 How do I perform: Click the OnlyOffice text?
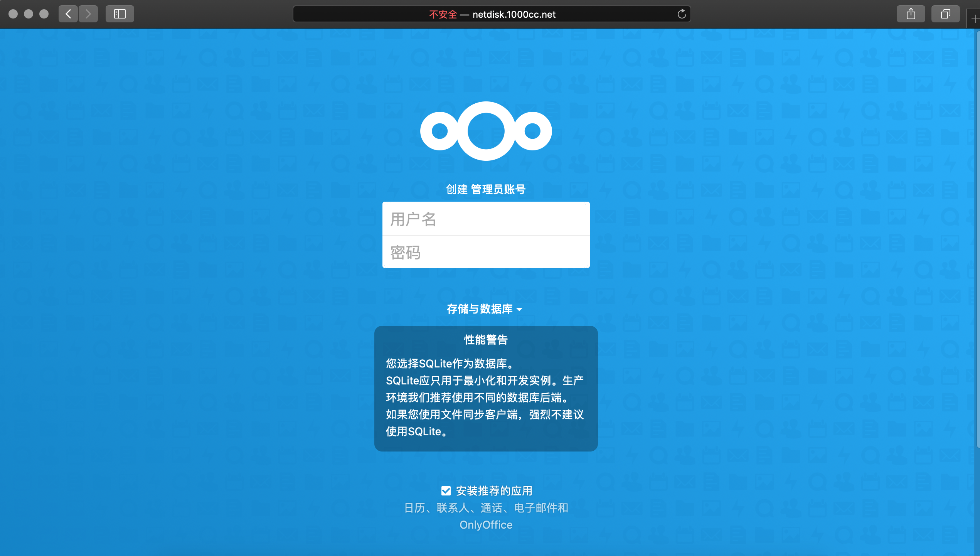coord(486,525)
